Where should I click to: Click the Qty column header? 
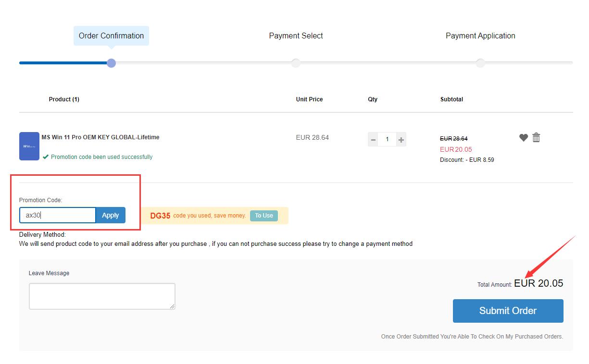pos(373,99)
